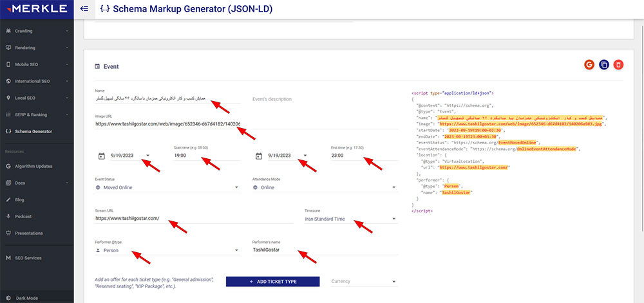Screen dimensions: 644x303
Task: Click the International SEO globe icon
Action: [x=8, y=81]
